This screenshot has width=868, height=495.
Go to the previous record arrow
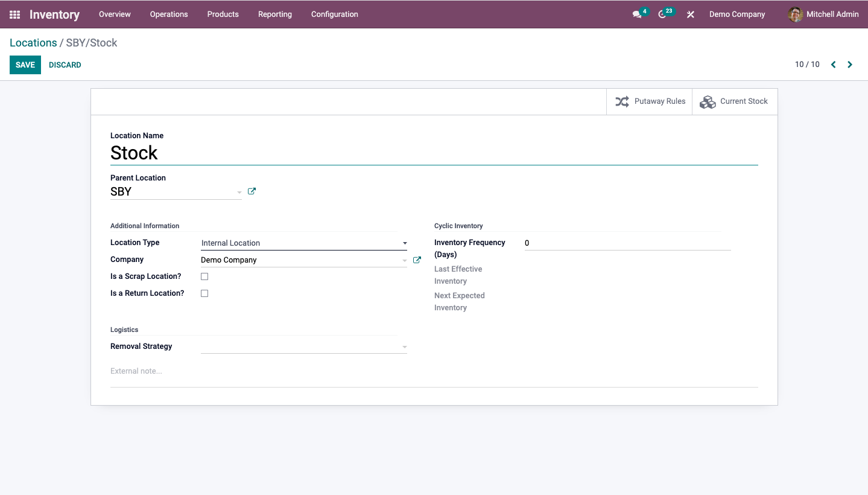[834, 65]
